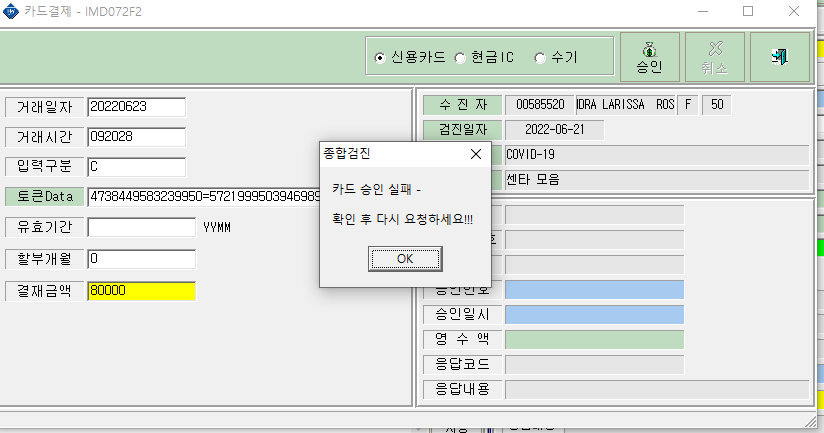Click the 유효기간 YYMM input field
Viewport: 824px width, 433px height.
(142, 227)
